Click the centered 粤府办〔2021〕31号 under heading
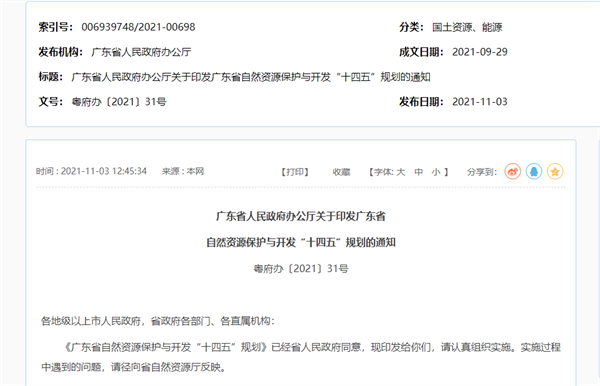This screenshot has width=600, height=386. pos(301,269)
